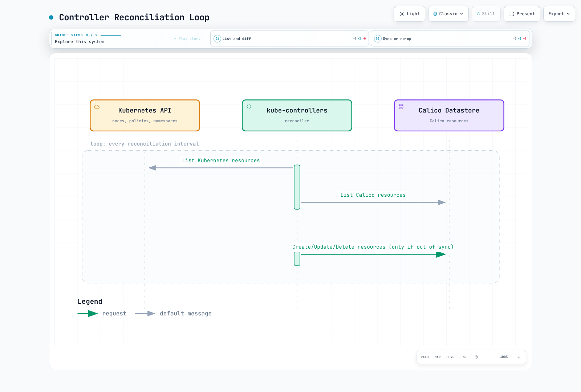Click the Kubernetes API node title

(x=145, y=110)
